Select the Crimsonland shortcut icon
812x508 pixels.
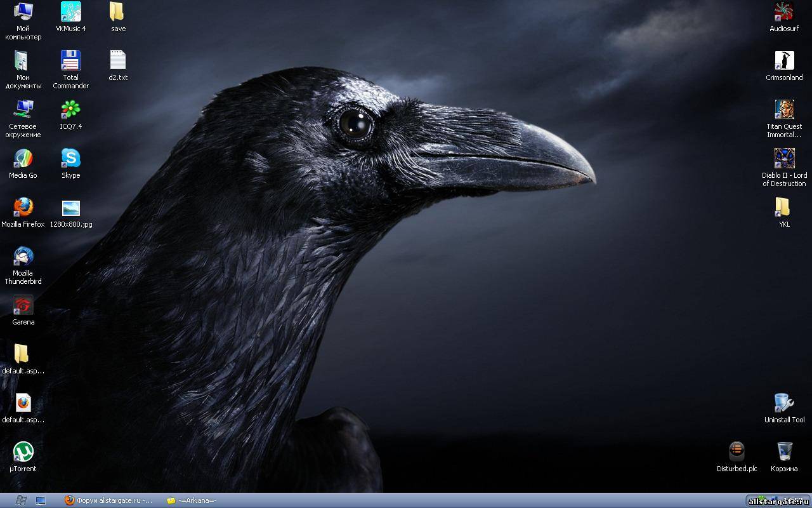[x=784, y=61]
